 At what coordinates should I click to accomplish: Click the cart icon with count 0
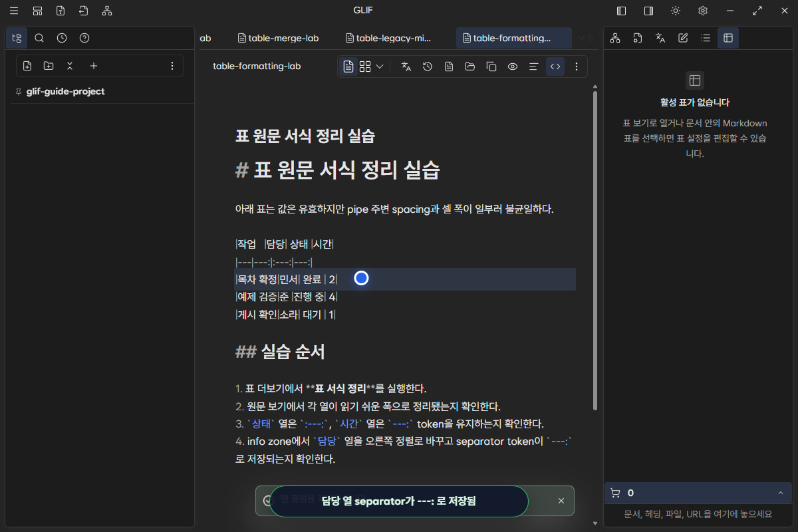click(615, 493)
